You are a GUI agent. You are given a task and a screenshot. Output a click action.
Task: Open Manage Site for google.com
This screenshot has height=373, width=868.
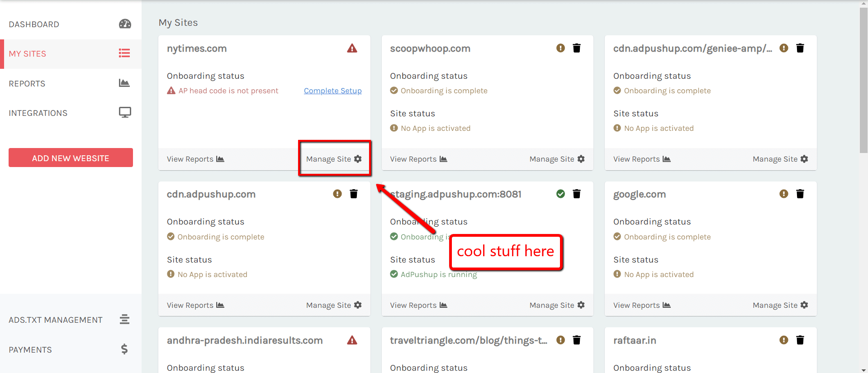point(780,305)
